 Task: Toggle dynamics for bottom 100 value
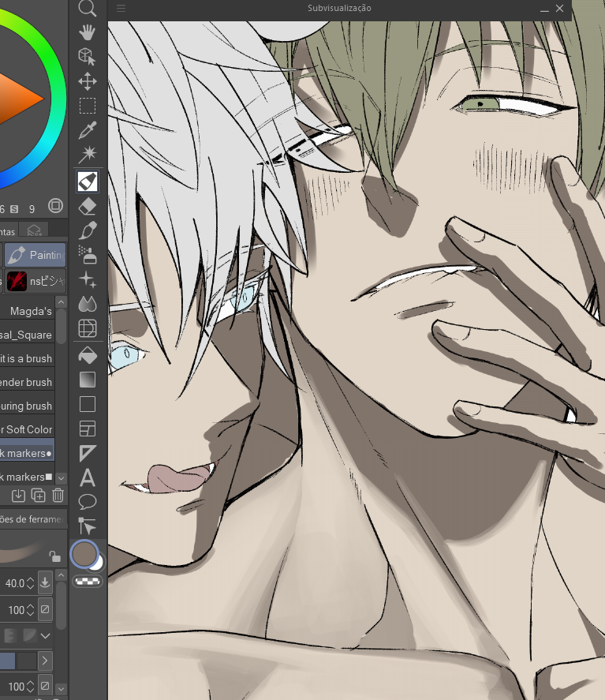tap(45, 686)
